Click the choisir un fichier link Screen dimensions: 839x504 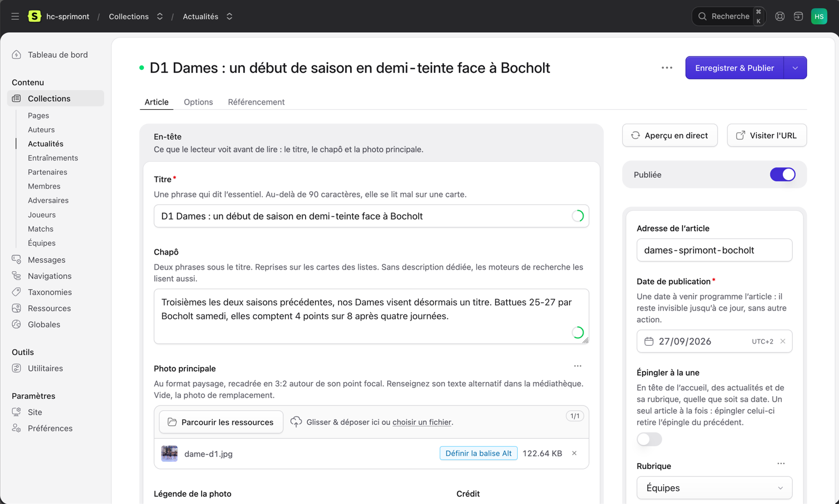pyautogui.click(x=422, y=422)
